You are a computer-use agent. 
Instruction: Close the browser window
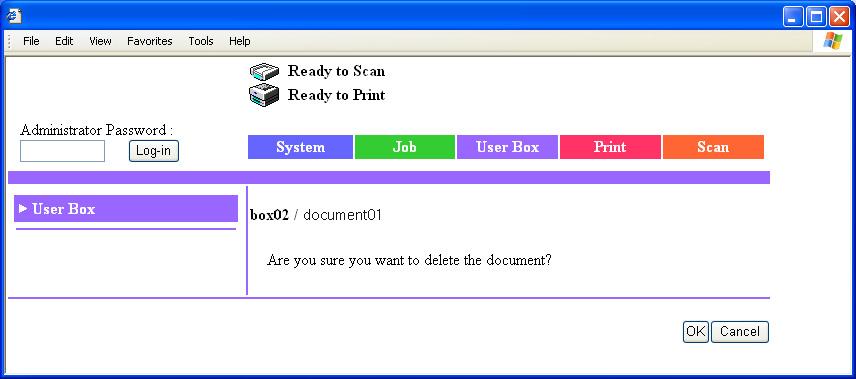coord(839,17)
